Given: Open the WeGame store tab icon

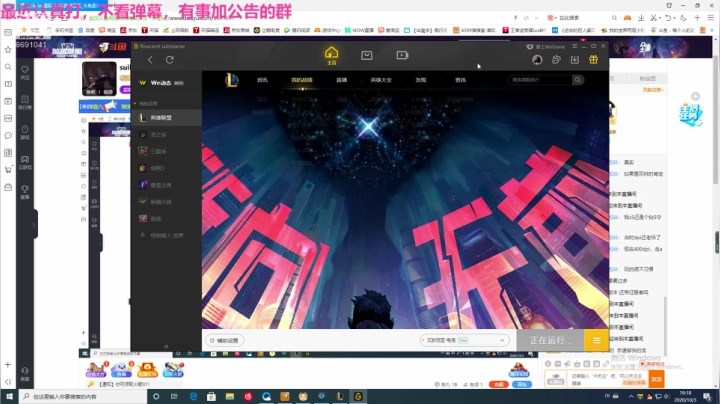Looking at the screenshot, I should [366, 55].
